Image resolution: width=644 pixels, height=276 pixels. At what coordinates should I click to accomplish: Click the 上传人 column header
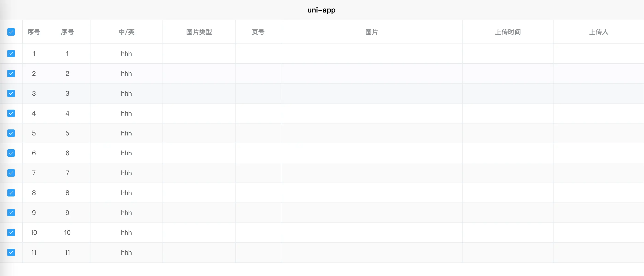click(599, 32)
